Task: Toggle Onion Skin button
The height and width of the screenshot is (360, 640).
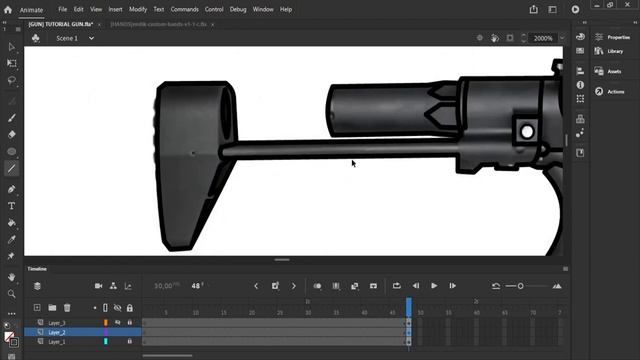Action: 317,286
